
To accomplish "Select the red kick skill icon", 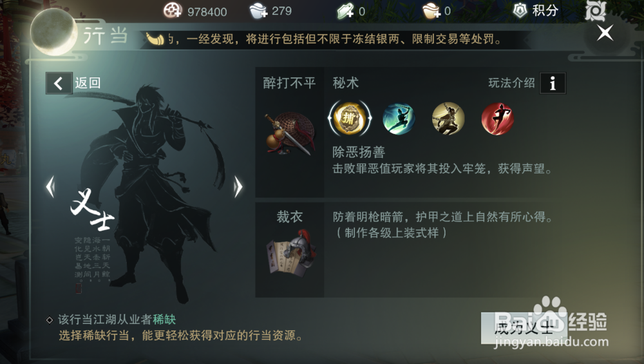I will tap(497, 119).
